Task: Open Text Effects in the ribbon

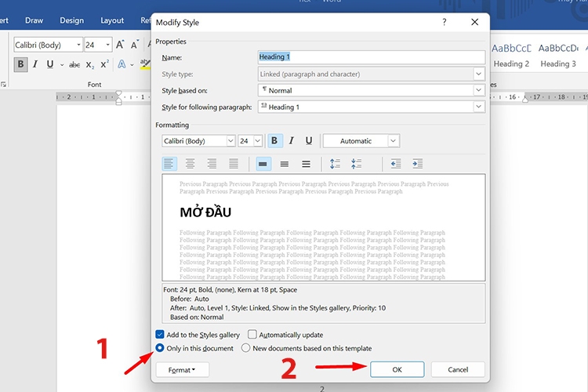Action: [122, 64]
